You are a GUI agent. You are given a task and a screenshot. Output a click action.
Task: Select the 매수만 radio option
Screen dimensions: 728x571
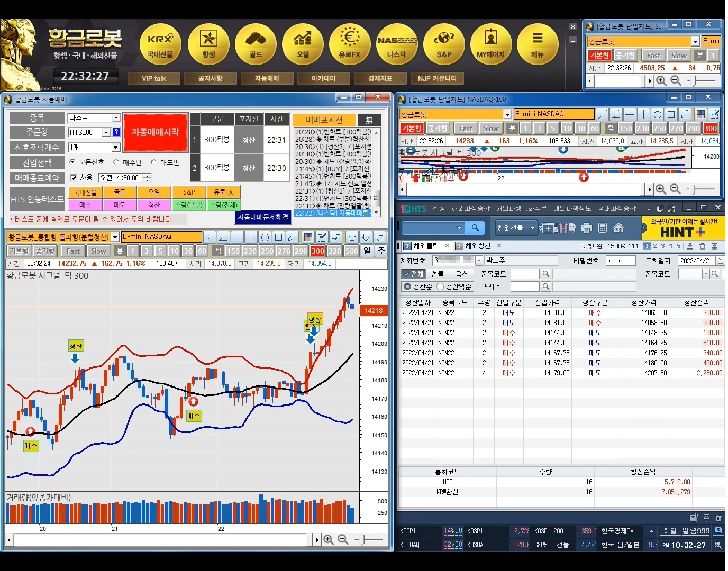coord(116,162)
